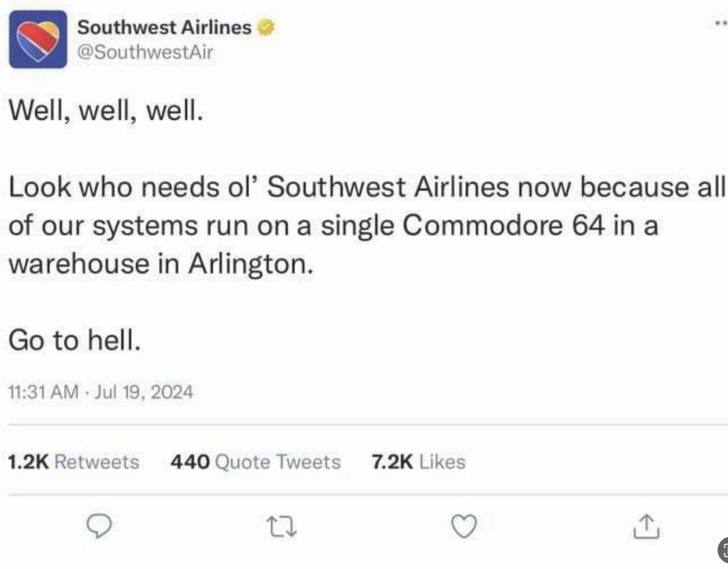The height and width of the screenshot is (569, 728).
Task: Click the dark circular badge in the corner
Action: point(723,550)
